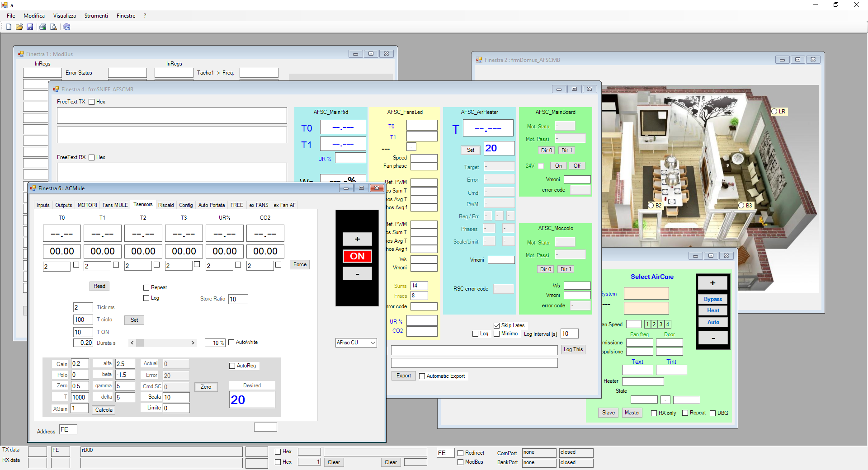Click the Desired value field showing 20
The height and width of the screenshot is (470, 868).
(252, 400)
